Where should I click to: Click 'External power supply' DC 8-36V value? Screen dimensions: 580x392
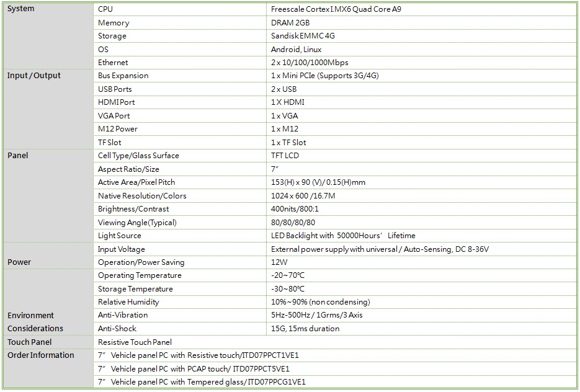[x=380, y=249]
